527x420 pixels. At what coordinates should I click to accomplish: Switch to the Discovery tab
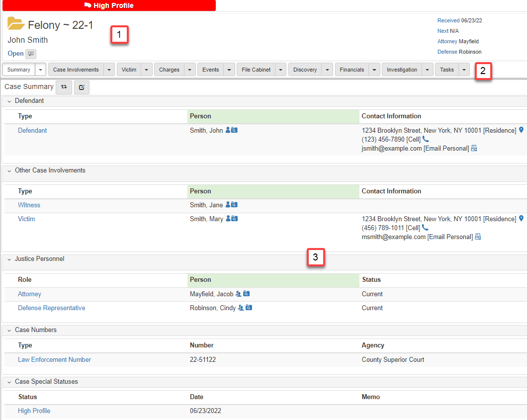305,70
